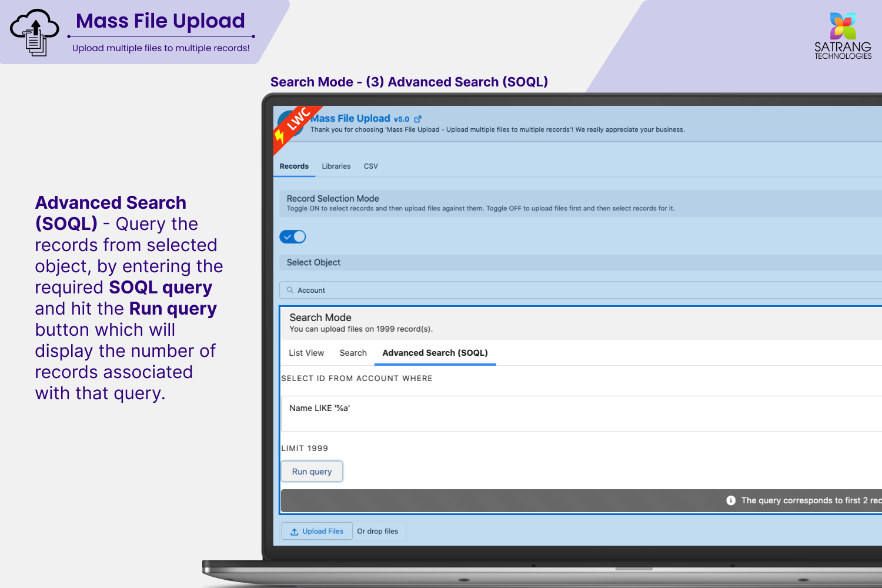Click the 'LIMIT 1999' text
882x588 pixels.
(x=305, y=448)
